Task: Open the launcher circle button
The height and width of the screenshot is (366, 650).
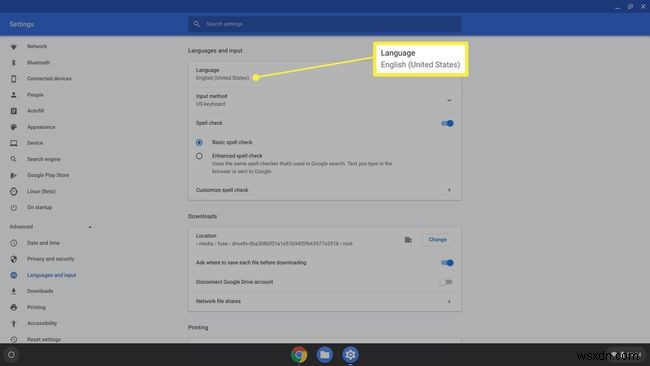Action: click(11, 355)
